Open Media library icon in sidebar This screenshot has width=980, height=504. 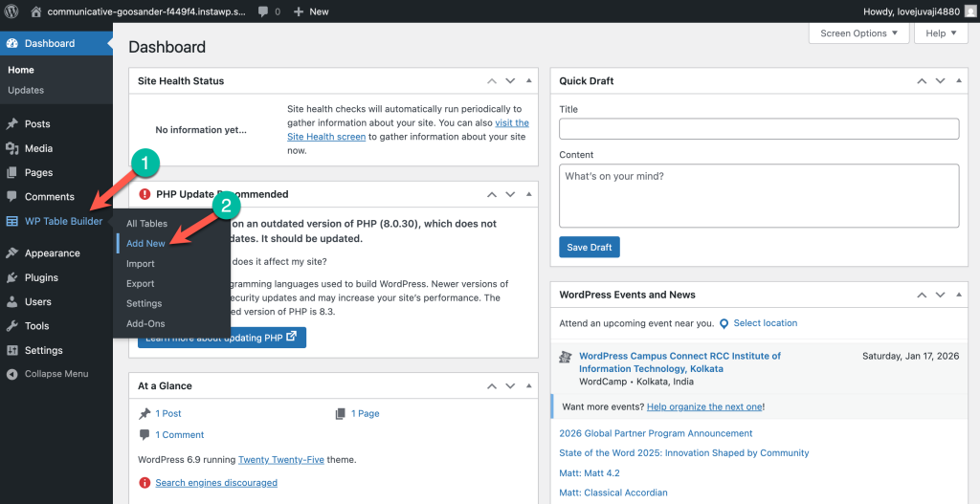(x=12, y=149)
